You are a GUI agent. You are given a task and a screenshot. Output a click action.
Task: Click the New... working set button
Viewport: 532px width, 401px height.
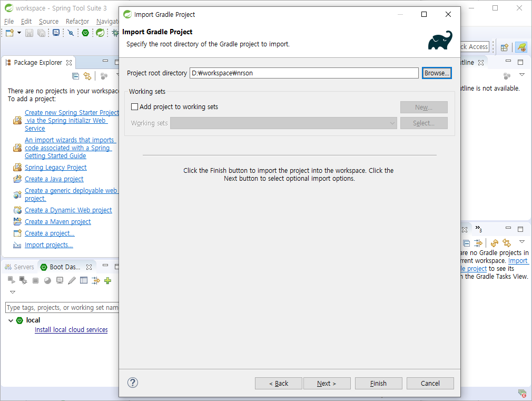[424, 107]
